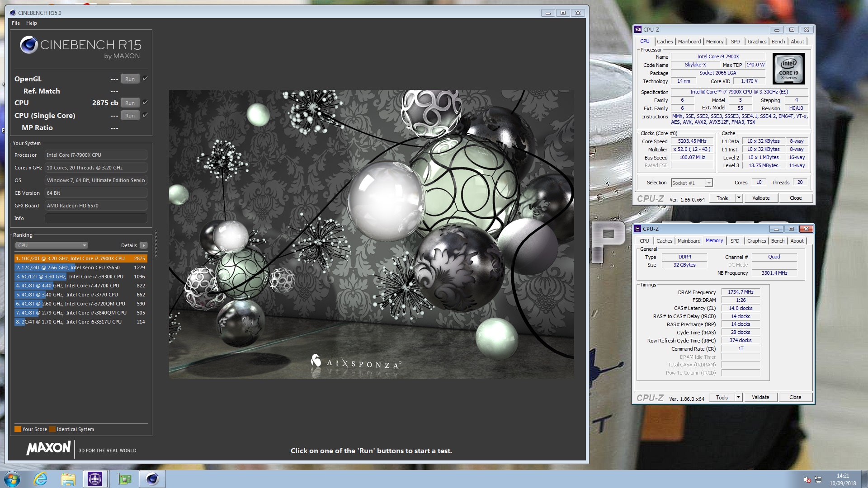
Task: Open Tools dropdown arrow in upper CPU-Z
Action: (x=739, y=198)
